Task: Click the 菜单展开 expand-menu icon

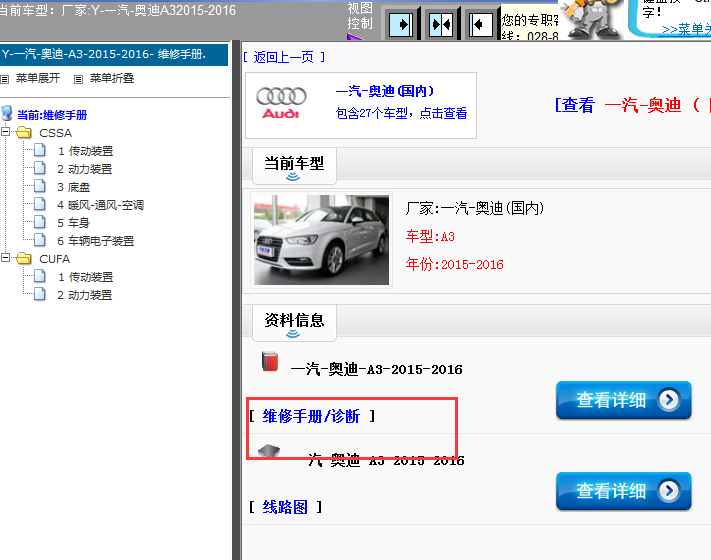Action: click(x=5, y=79)
